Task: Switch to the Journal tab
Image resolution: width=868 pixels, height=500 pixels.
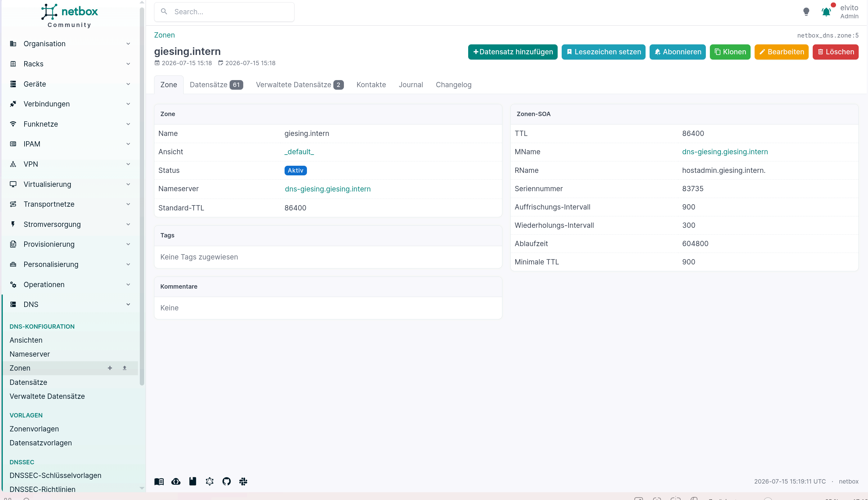Action: [411, 85]
